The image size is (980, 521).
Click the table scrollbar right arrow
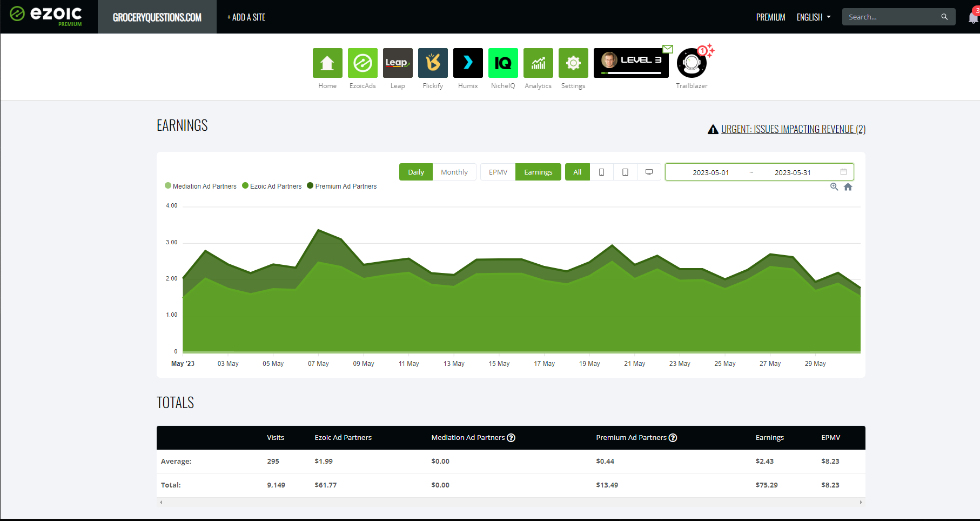coord(861,502)
